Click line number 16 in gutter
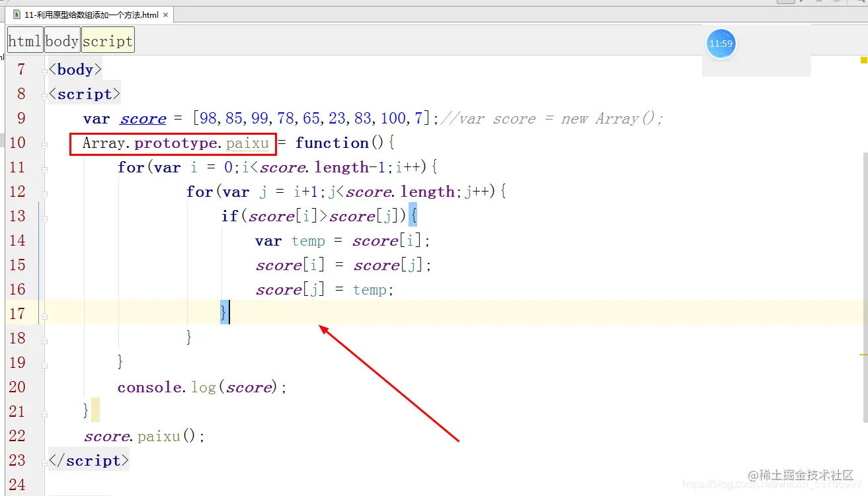Viewport: 868px width, 496px height. (x=18, y=289)
